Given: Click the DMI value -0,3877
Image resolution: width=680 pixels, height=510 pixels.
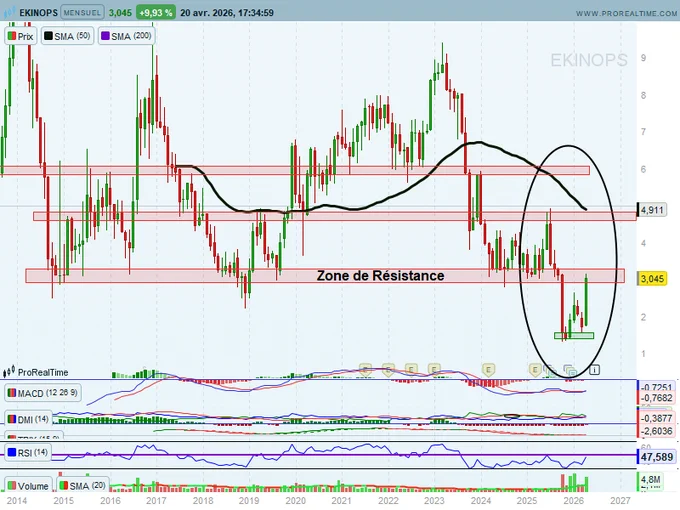Looking at the screenshot, I should (x=657, y=418).
